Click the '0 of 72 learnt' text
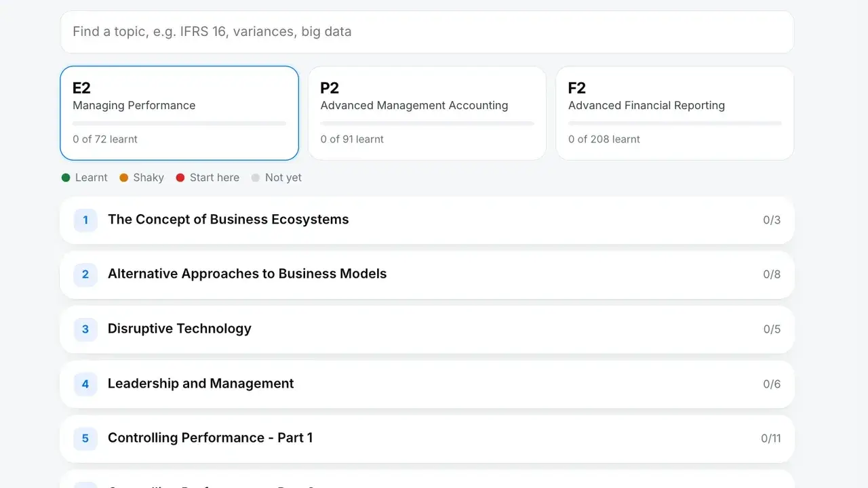The width and height of the screenshot is (868, 488). (105, 139)
